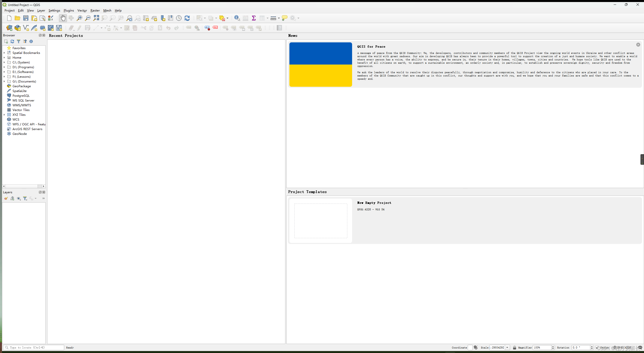The height and width of the screenshot is (353, 644).
Task: Select the Pan Map hand tool
Action: [x=63, y=18]
